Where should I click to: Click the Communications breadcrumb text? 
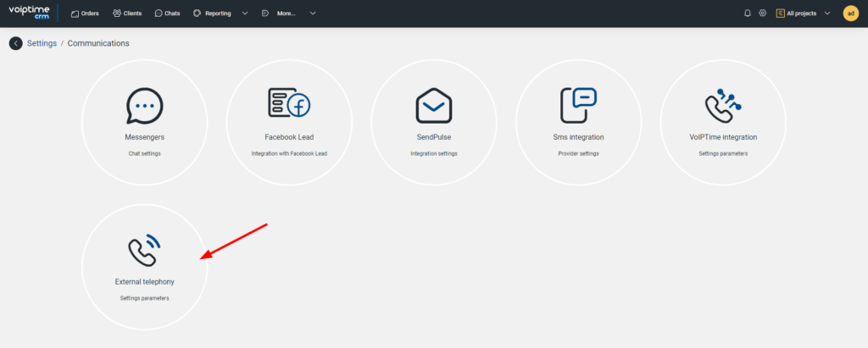pos(98,43)
